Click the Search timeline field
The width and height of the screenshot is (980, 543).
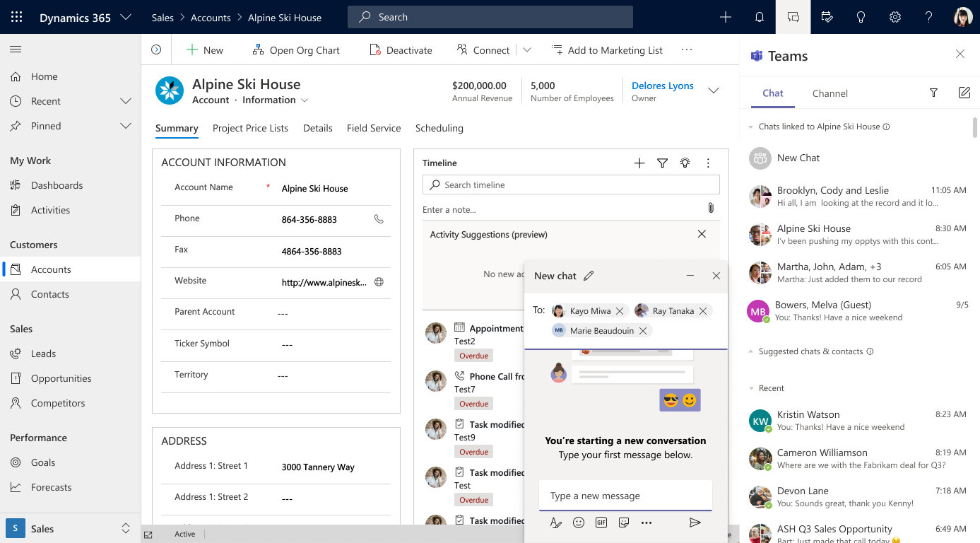571,185
